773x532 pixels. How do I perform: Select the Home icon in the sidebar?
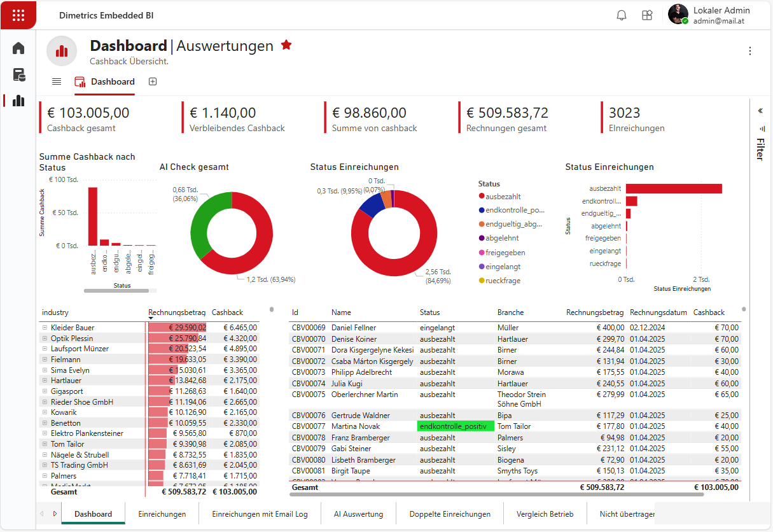point(18,48)
